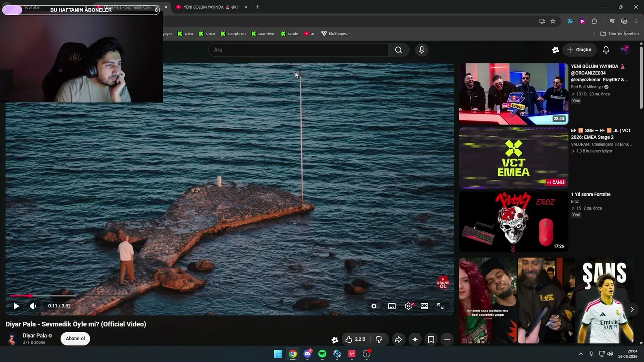The width and height of the screenshot is (644, 362).
Task: Open the EloShapes bookmark
Action: point(336,34)
